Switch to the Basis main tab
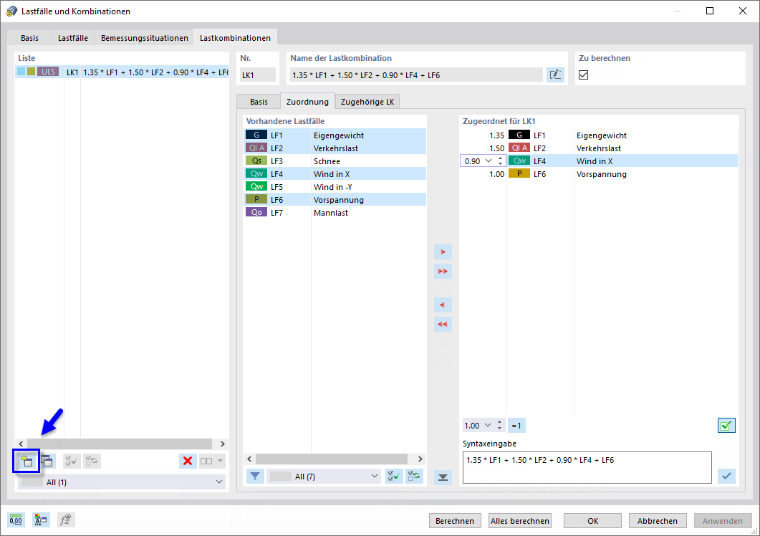 pos(30,38)
